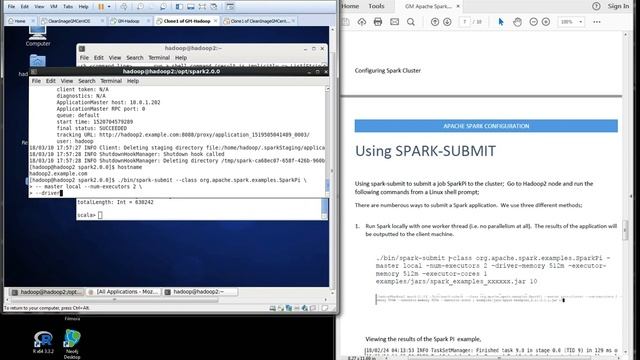
Task: Go to previous page with up arrow icon
Action: [x=435, y=22]
